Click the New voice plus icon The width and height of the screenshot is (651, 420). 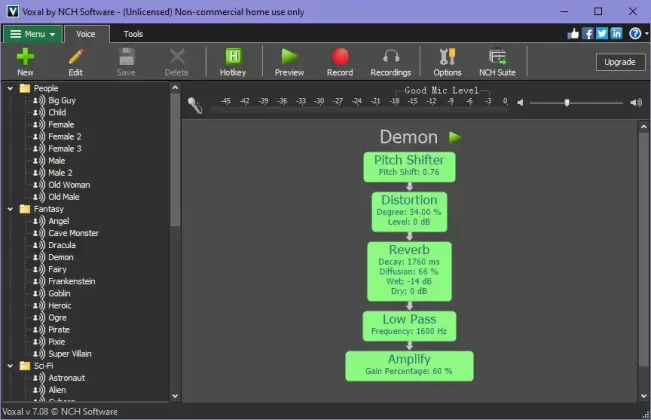25,56
